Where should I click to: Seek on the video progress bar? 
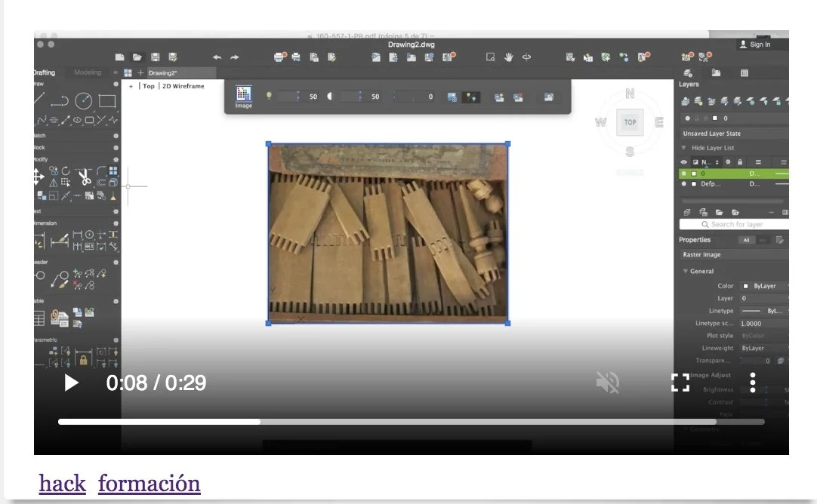411,422
